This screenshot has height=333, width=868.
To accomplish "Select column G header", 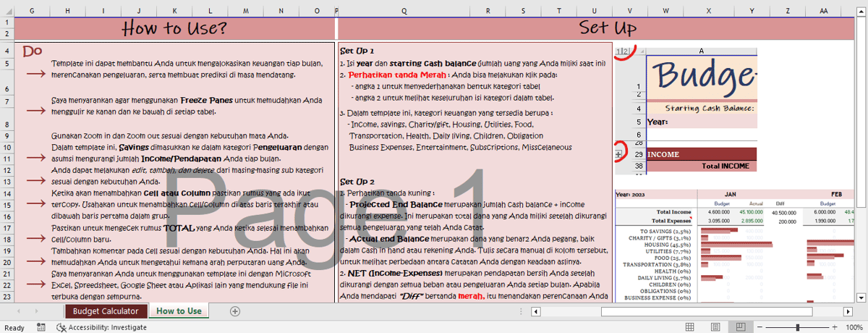I will point(31,11).
